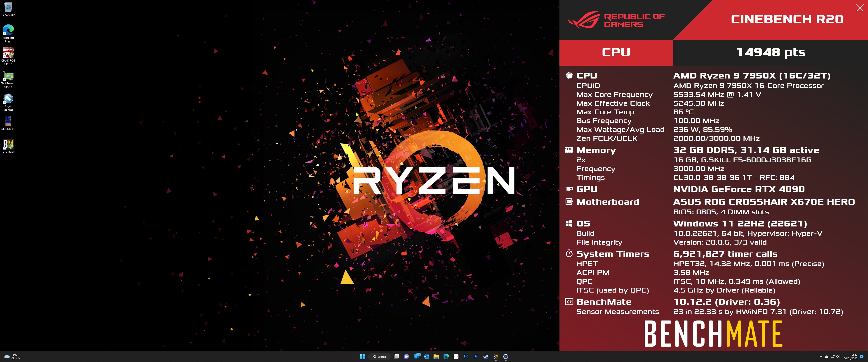Open the weather widget showing 13°C Cloudy
The height and width of the screenshot is (362, 868).
click(12, 357)
